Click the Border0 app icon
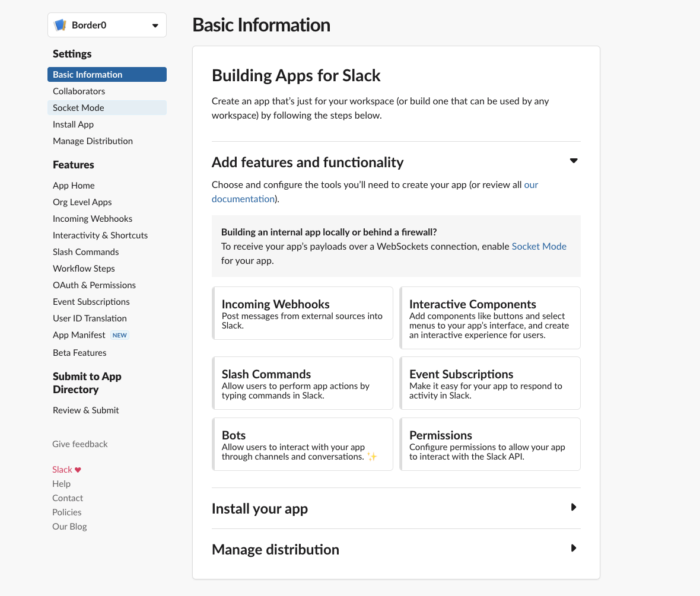 tap(61, 25)
